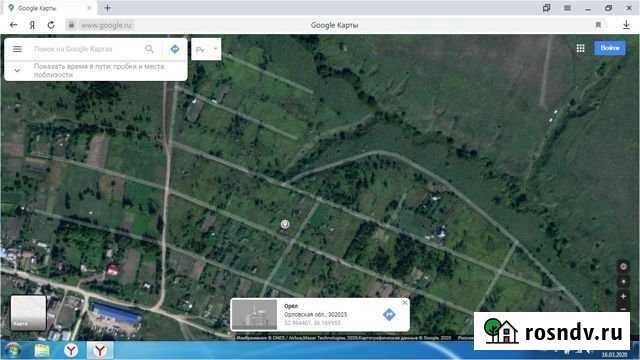The width and height of the screenshot is (640, 360).
Task: Go back with the browser back arrow
Action: click(x=13, y=25)
